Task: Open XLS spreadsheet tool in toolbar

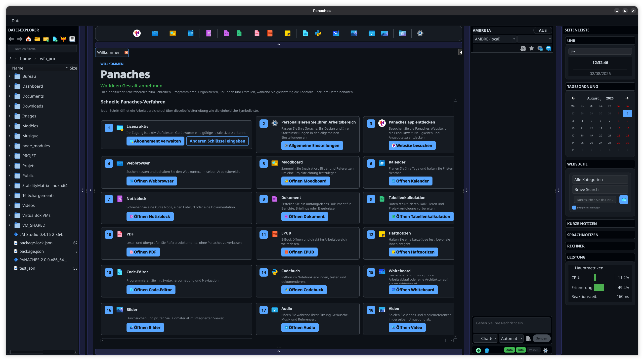Action: pos(239,33)
